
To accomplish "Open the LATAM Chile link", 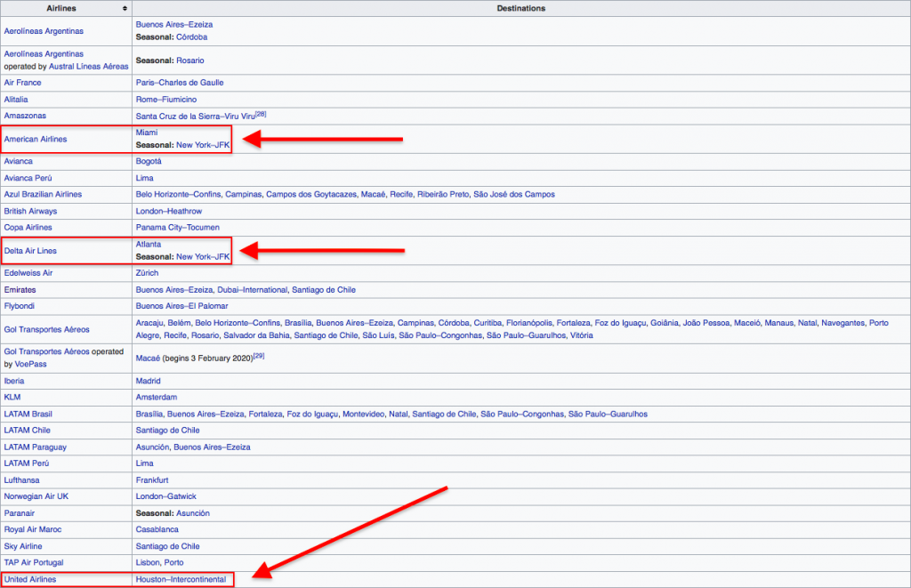I will point(28,430).
